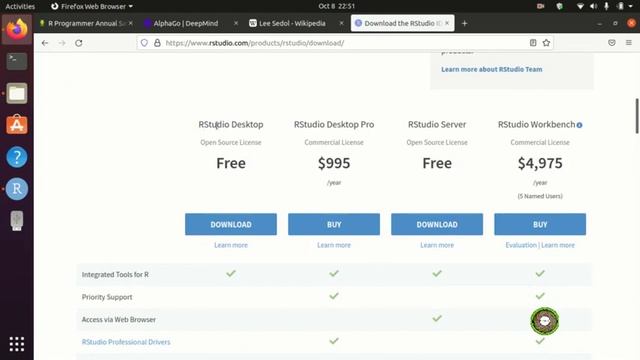Click the volume icon in top bar
640x360 pixels.
tap(593, 6)
